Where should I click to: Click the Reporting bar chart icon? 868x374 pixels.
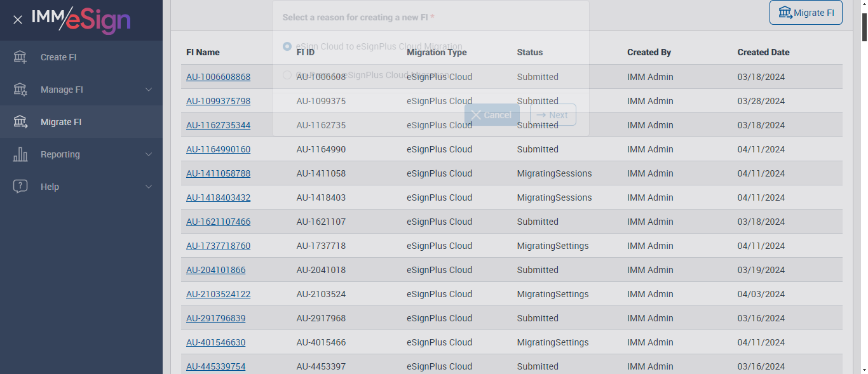pos(20,154)
